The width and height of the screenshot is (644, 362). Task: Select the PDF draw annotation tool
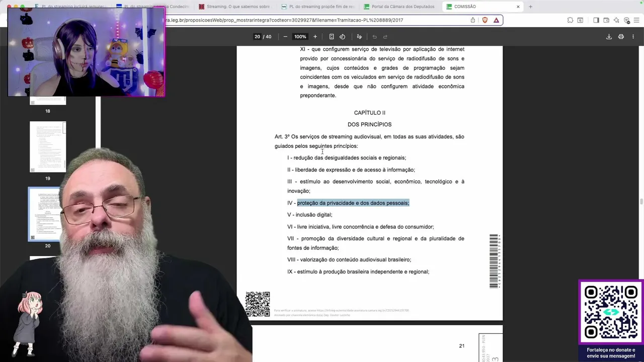[x=359, y=37]
